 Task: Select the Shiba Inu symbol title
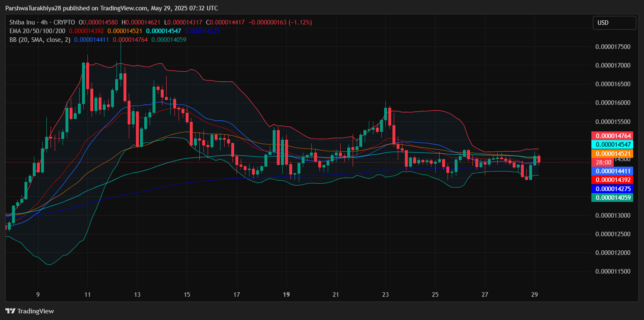pyautogui.click(x=23, y=22)
